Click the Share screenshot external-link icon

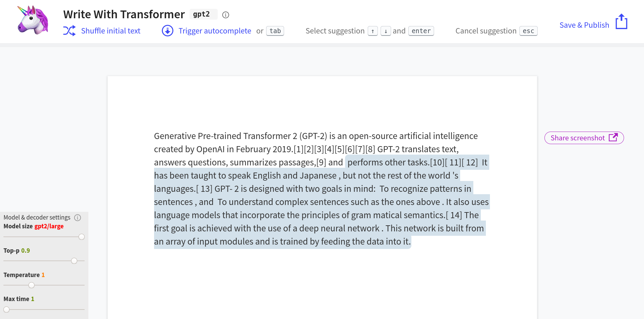click(613, 137)
